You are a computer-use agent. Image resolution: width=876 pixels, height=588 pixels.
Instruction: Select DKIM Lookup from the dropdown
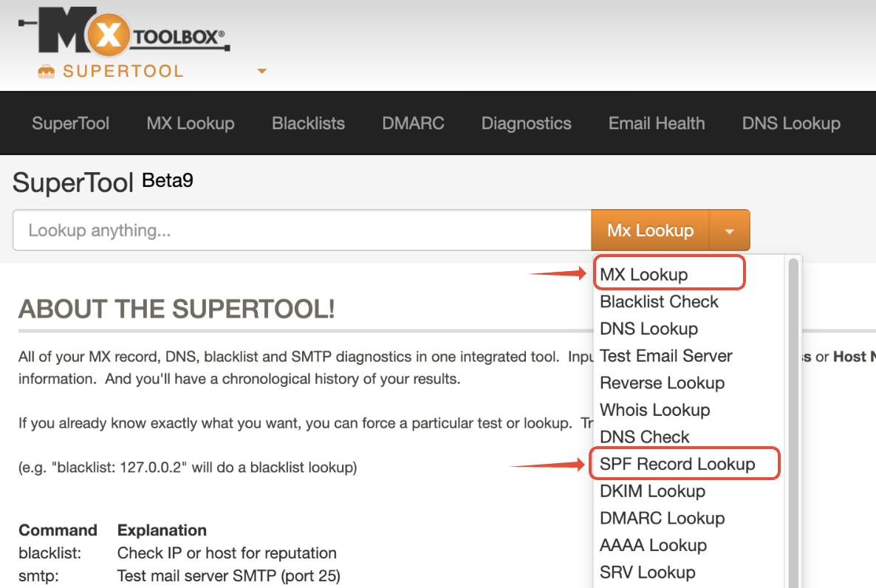point(652,491)
